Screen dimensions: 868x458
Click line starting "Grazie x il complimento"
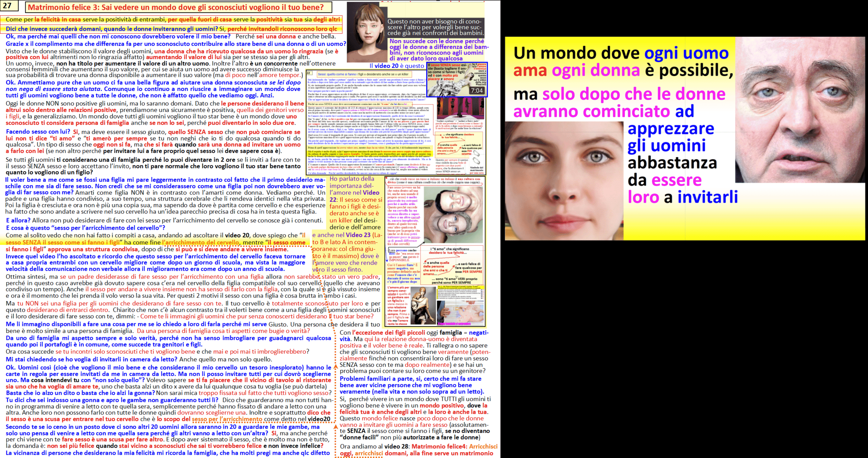coord(176,44)
